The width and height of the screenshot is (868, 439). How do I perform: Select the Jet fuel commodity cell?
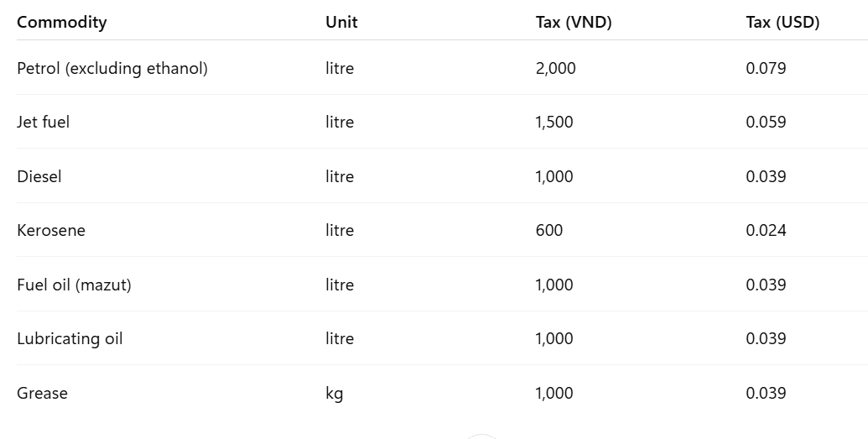[44, 123]
